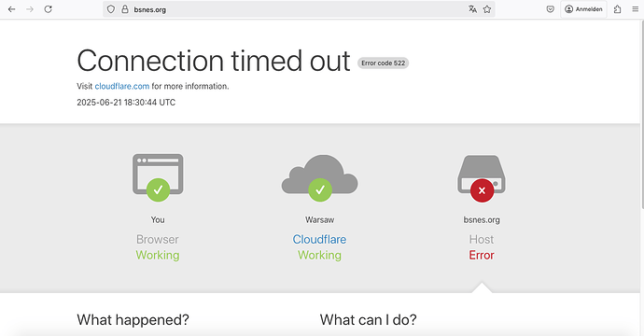Screen dimensions: 644x336
Task: Translate this page using translate icon
Action: (472, 9)
